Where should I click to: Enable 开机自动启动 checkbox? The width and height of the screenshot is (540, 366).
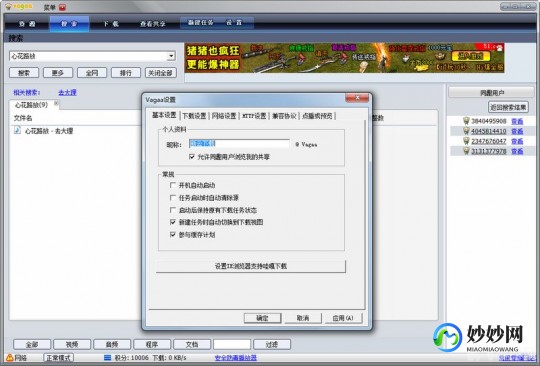173,185
